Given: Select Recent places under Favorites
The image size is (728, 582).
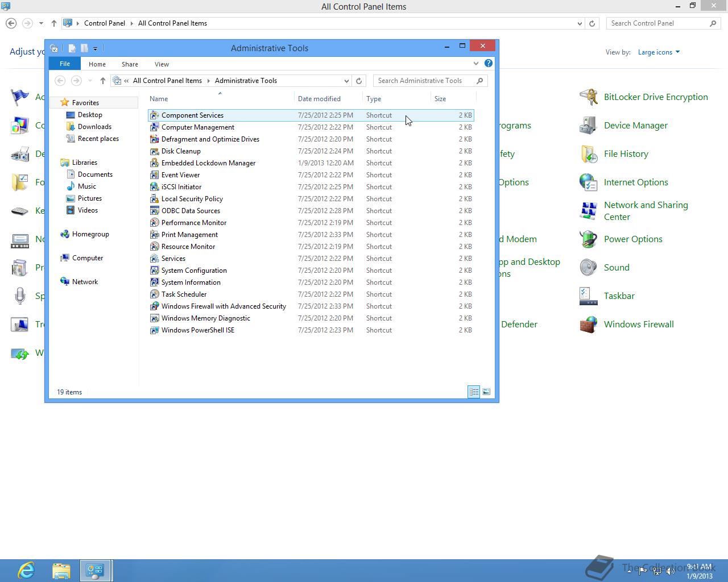Looking at the screenshot, I should (x=98, y=139).
